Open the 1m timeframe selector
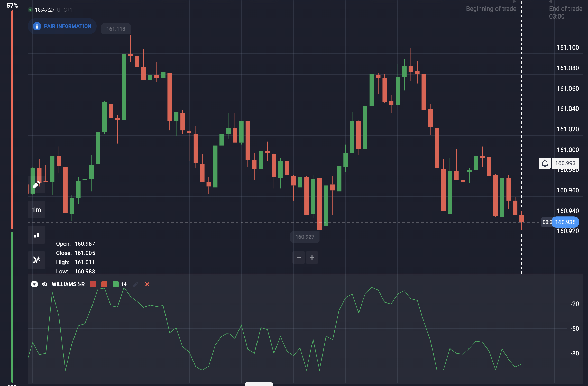This screenshot has width=588, height=386. click(36, 210)
